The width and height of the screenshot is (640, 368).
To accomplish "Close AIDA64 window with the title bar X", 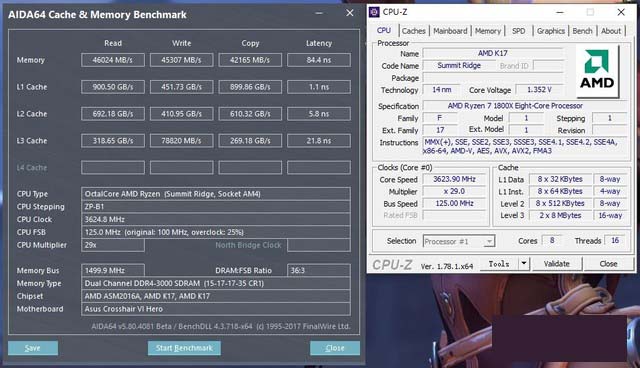I will tap(350, 13).
